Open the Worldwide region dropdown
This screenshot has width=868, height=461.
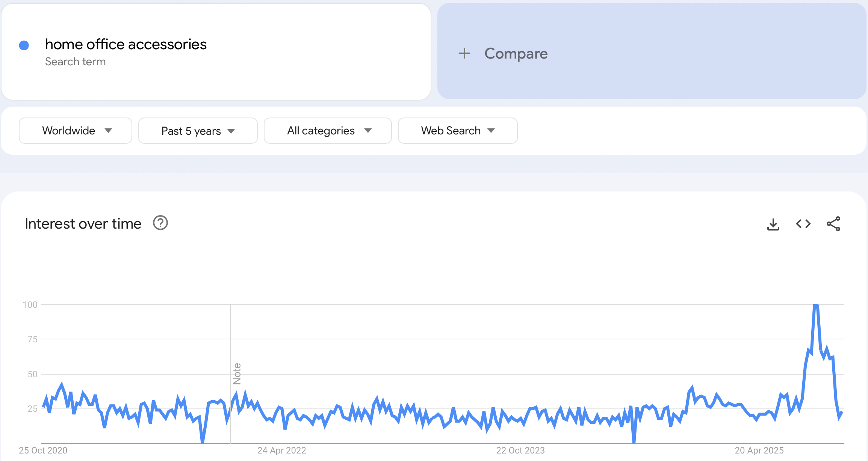[x=76, y=131]
